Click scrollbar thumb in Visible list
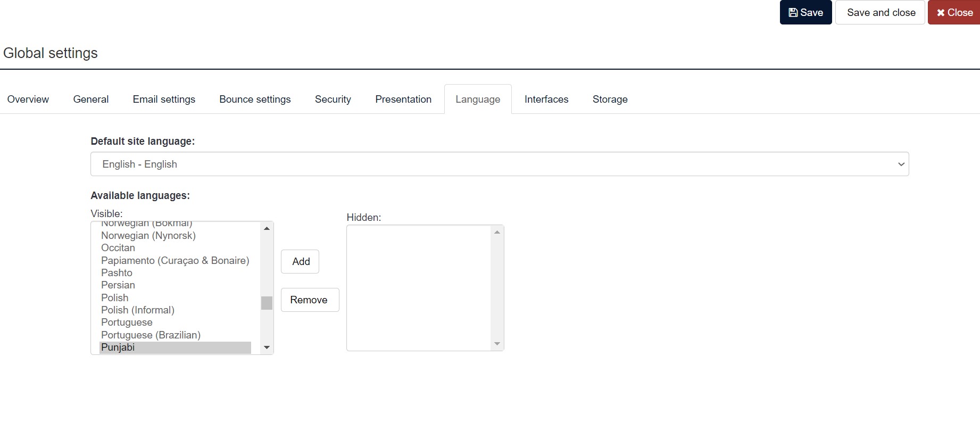 (267, 303)
